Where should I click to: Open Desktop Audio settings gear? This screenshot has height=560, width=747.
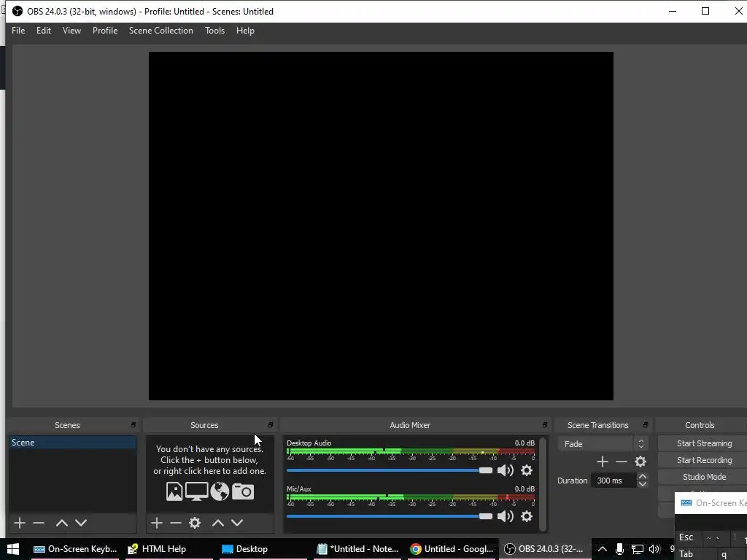527,470
